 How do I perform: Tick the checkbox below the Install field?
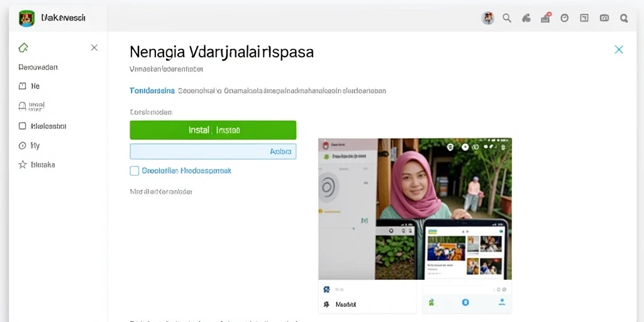pos(135,171)
